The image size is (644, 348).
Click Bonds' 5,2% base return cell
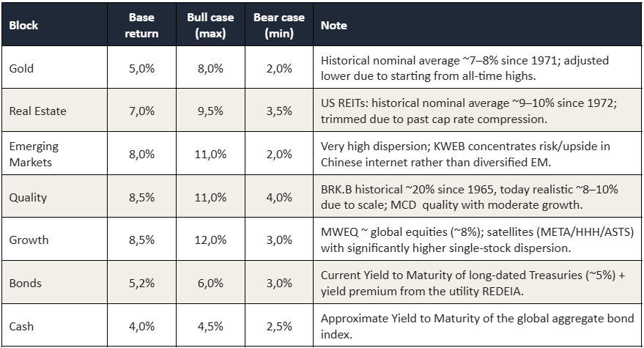[x=141, y=282]
